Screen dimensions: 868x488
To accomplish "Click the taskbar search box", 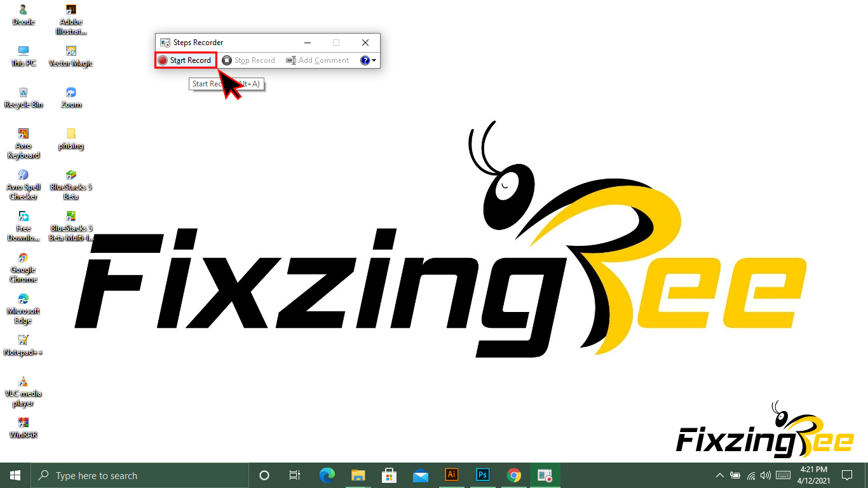I will [x=140, y=475].
